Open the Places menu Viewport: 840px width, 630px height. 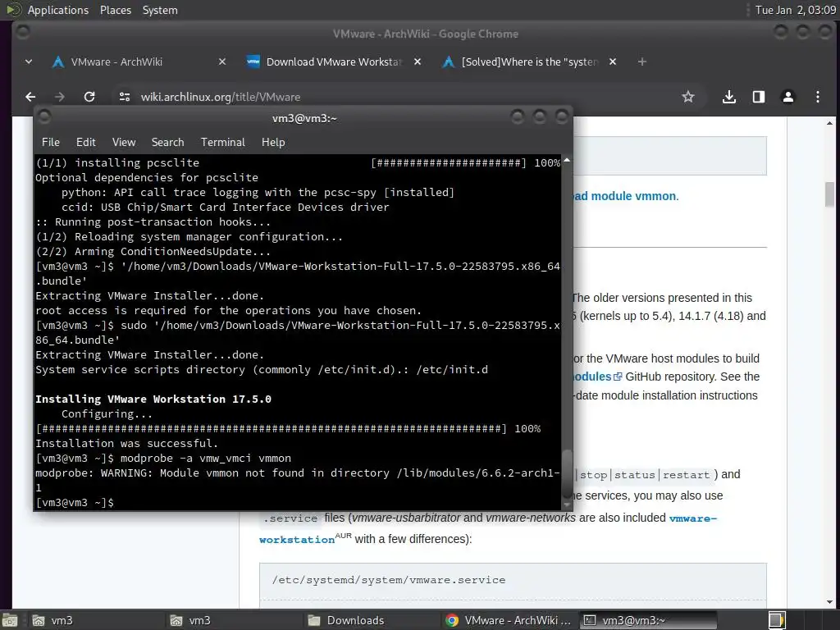[x=116, y=10]
